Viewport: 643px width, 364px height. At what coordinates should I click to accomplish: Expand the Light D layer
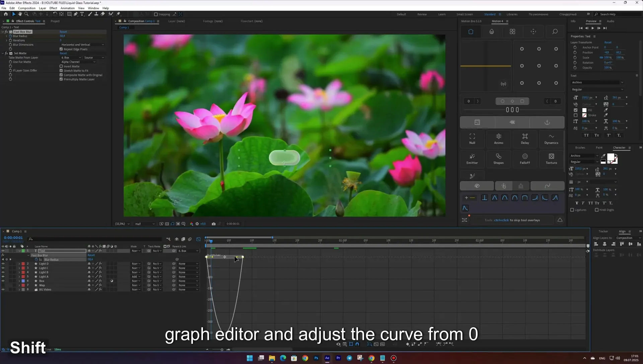pos(19,264)
